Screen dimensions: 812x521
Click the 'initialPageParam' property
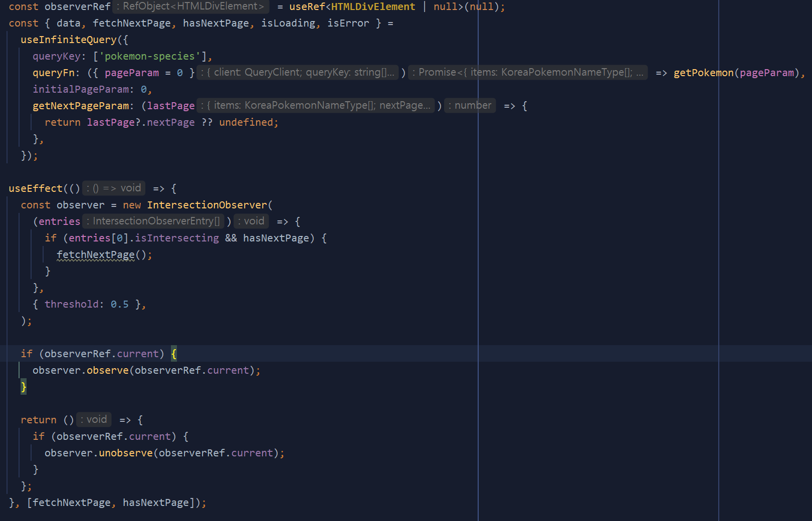[81, 89]
